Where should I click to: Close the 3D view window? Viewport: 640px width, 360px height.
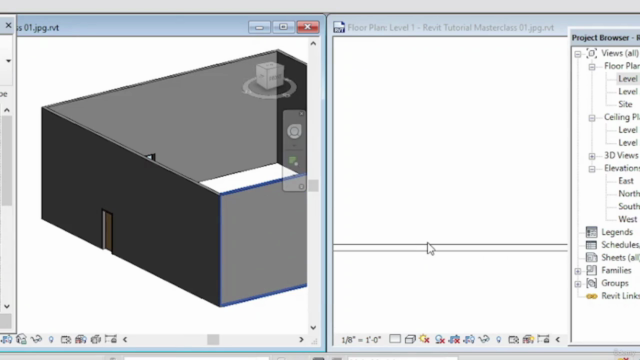(308, 27)
